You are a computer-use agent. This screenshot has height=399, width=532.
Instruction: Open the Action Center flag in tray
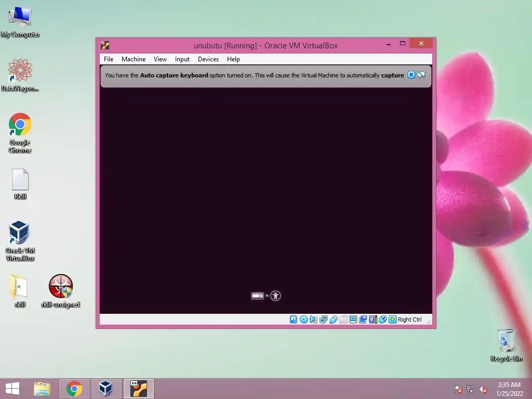pos(458,389)
